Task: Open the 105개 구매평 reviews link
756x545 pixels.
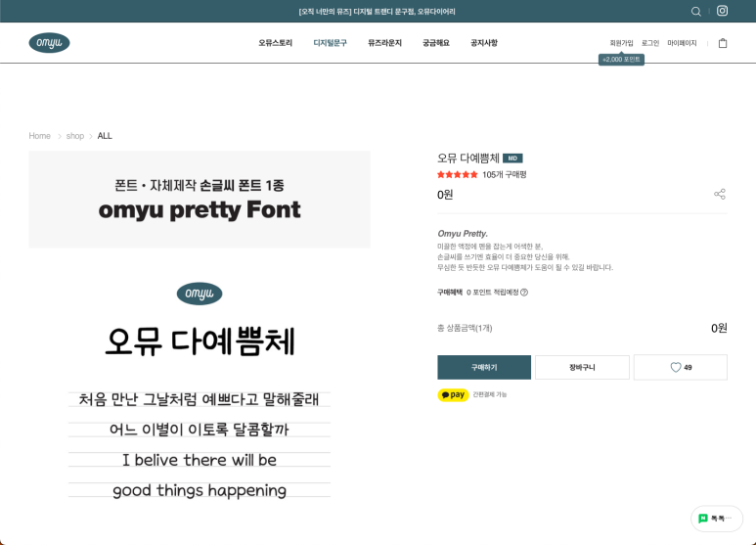Action: (505, 174)
